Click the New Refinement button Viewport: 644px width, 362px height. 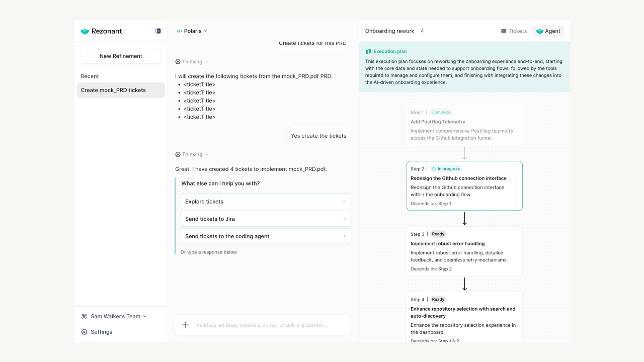121,56
